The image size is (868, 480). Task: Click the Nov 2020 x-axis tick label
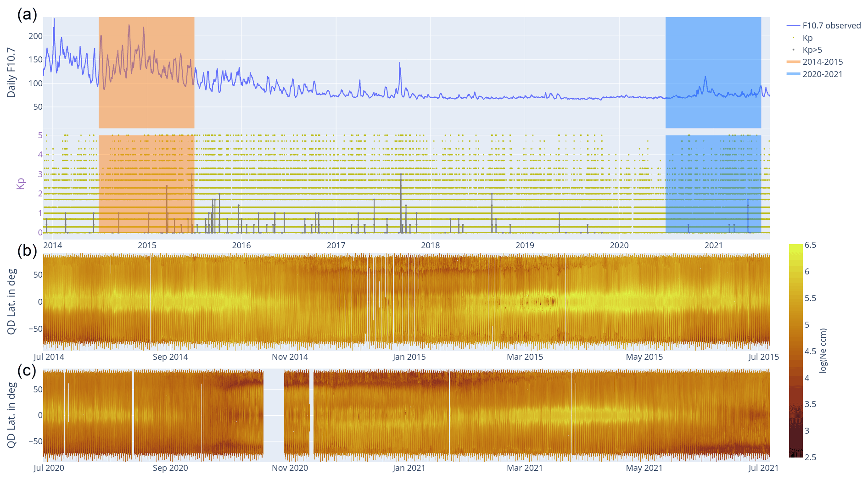290,468
